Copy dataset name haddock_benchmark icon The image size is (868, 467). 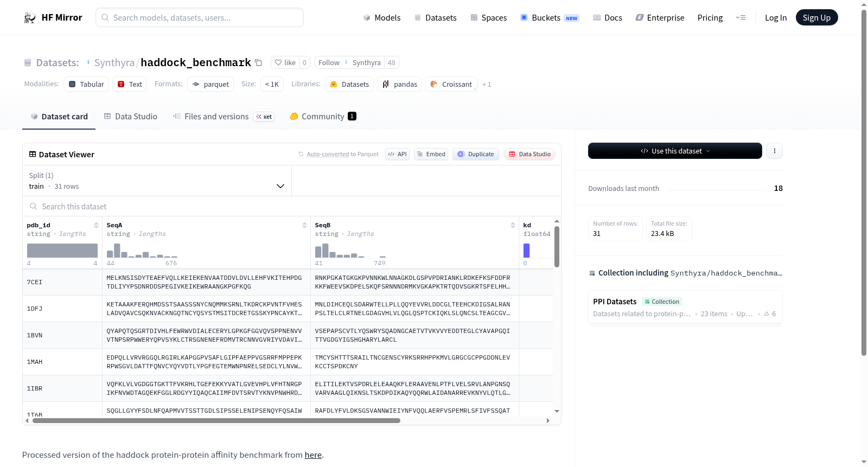click(x=259, y=63)
